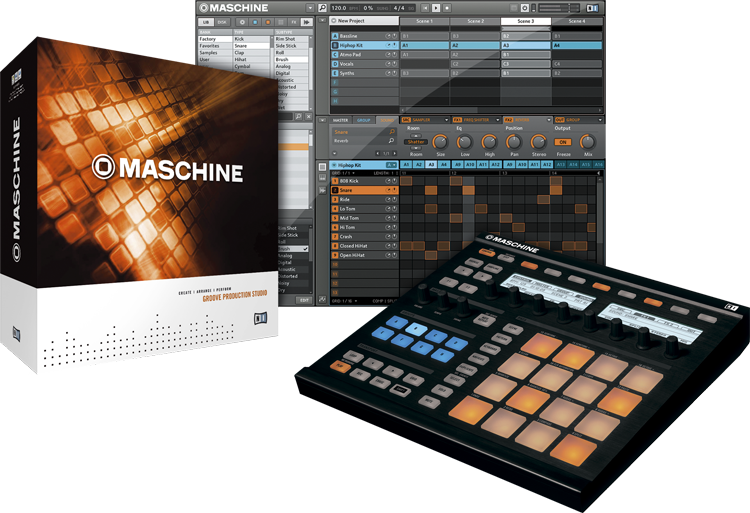This screenshot has height=513, width=750.
Task: Select pattern slot A4 in pattern bar
Action: click(x=443, y=164)
